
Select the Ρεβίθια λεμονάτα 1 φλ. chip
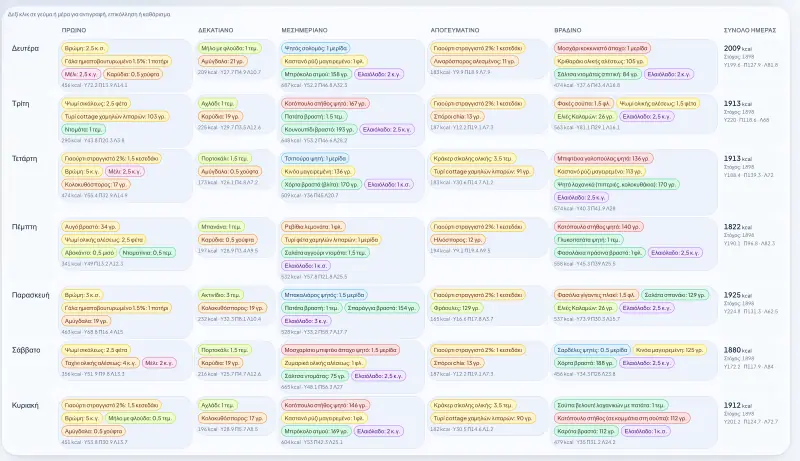coord(313,227)
